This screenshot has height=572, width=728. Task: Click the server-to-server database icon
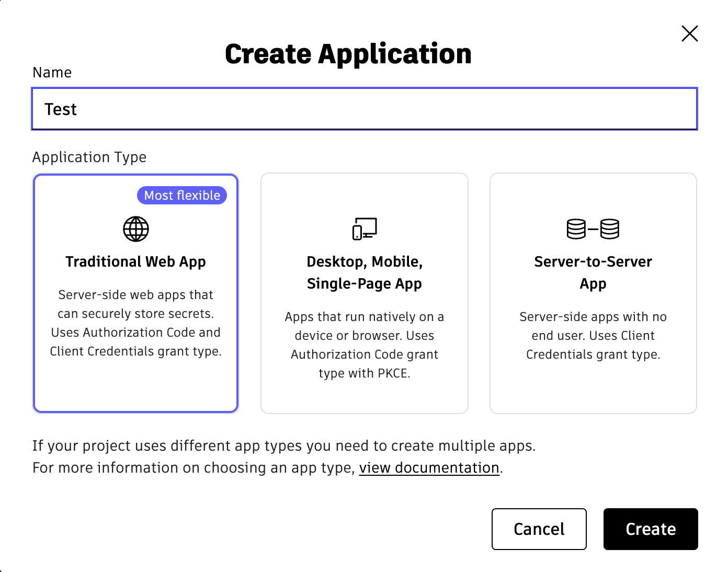tap(593, 229)
